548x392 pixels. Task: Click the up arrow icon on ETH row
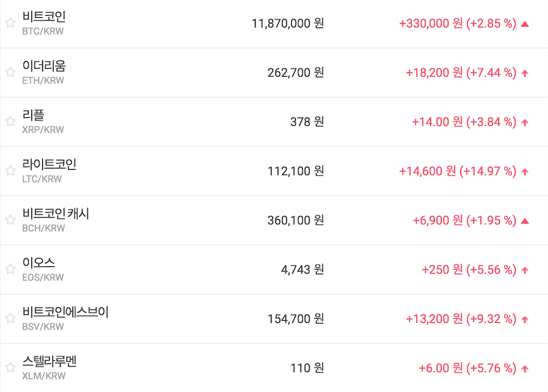click(x=525, y=73)
